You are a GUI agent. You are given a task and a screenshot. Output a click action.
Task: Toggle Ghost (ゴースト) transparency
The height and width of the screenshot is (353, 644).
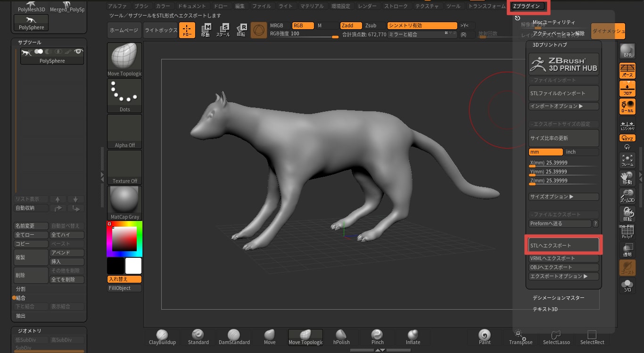(x=627, y=268)
